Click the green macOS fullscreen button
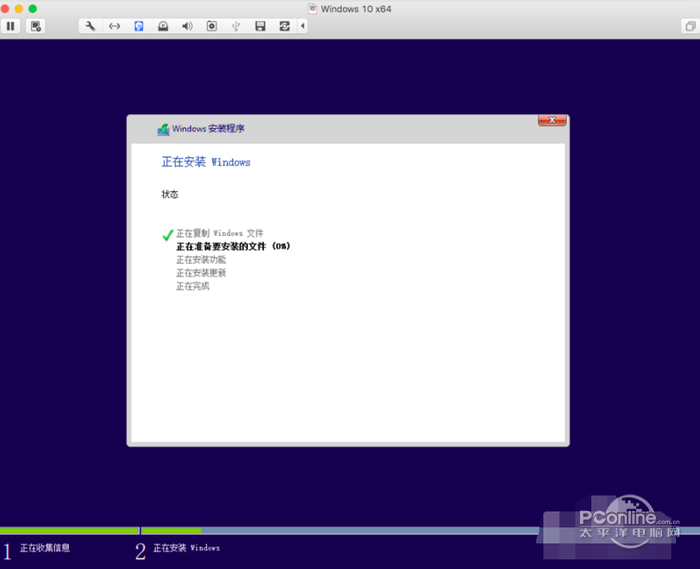The height and width of the screenshot is (569, 700). [33, 8]
